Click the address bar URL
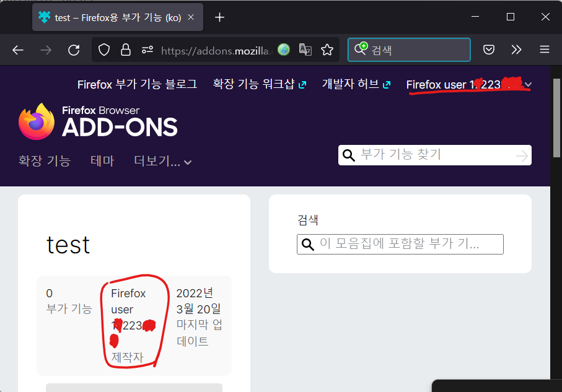 216,51
